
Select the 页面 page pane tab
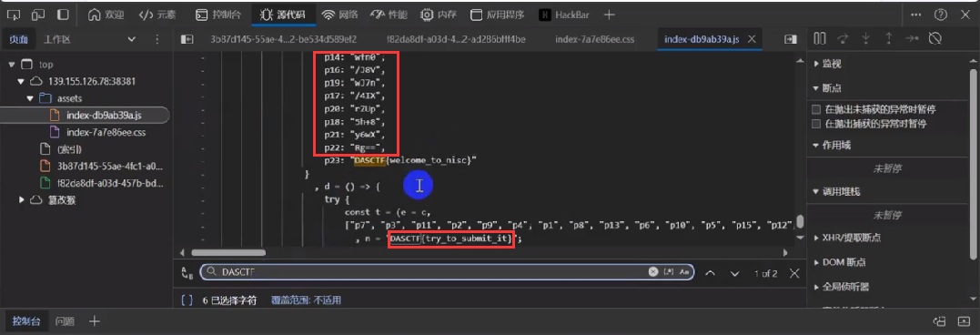point(18,39)
